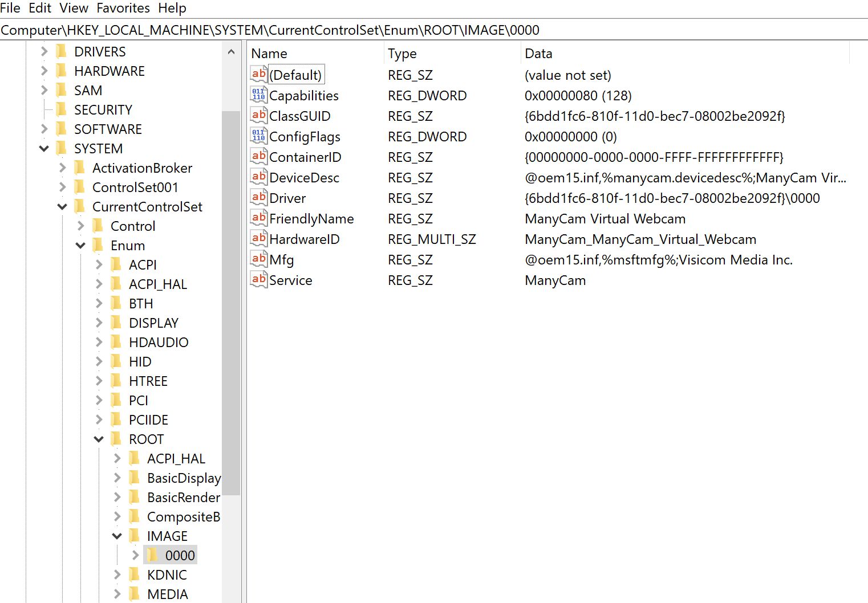Collapse the IMAGE key chevron
The width and height of the screenshot is (868, 603).
click(x=117, y=536)
